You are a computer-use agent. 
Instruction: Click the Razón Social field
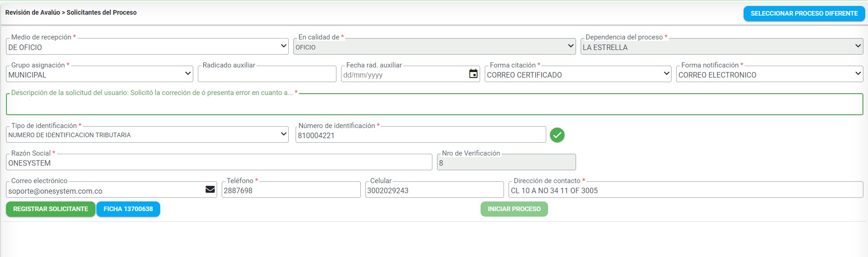pos(218,163)
